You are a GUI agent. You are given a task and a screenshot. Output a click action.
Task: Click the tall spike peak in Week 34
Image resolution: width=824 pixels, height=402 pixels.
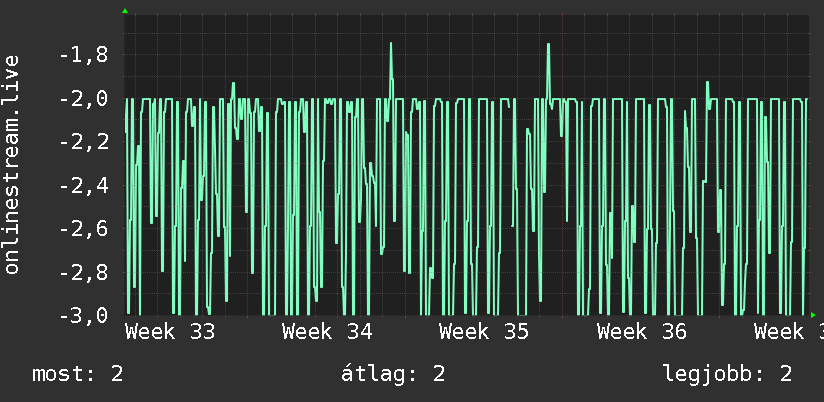(x=391, y=44)
